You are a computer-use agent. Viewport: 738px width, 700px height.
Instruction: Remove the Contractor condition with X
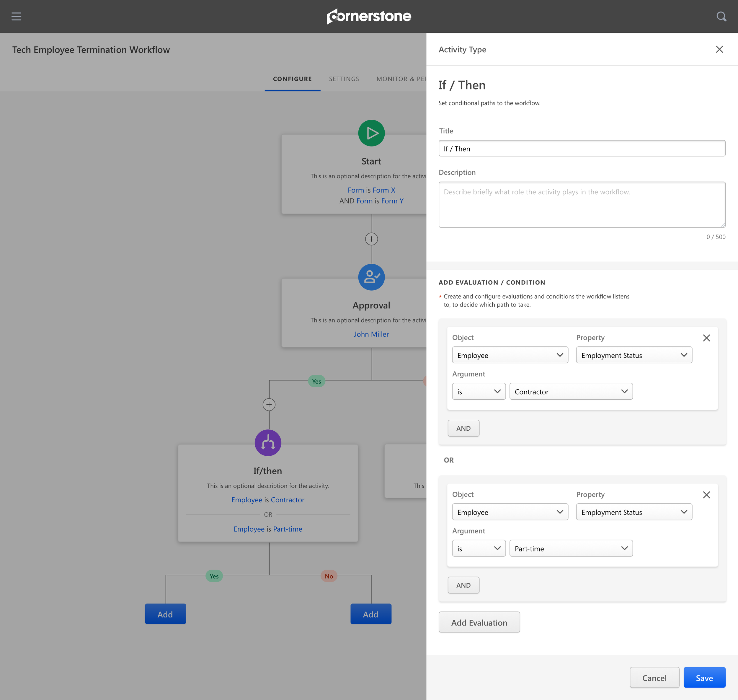pyautogui.click(x=706, y=338)
